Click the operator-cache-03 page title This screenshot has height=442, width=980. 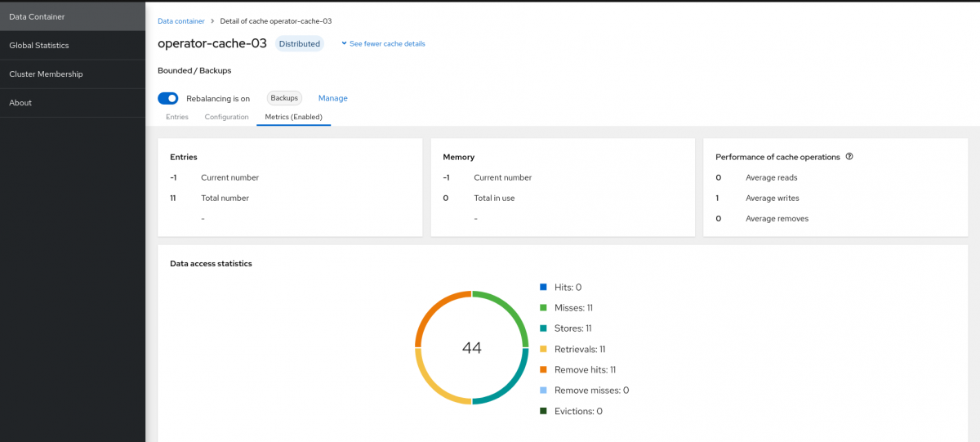(212, 43)
